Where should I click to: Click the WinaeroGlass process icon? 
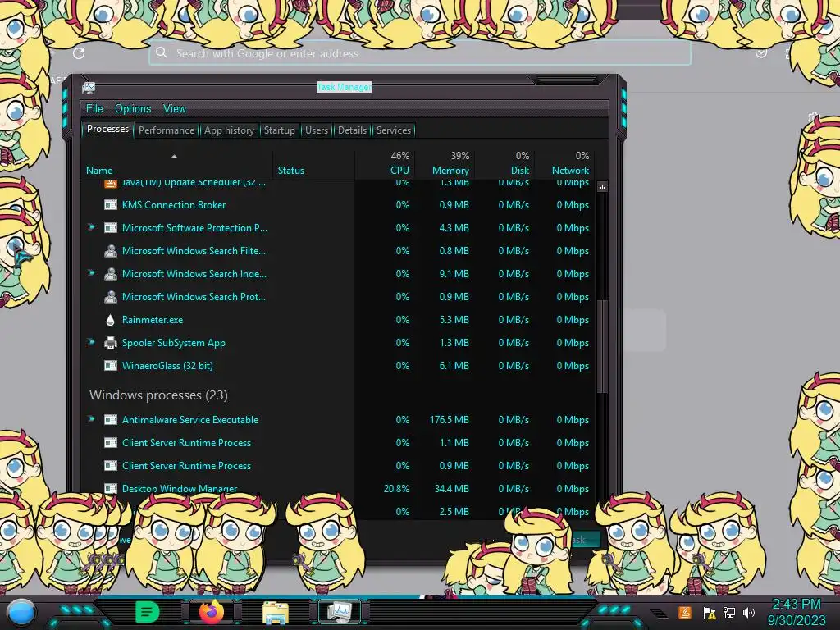click(111, 366)
